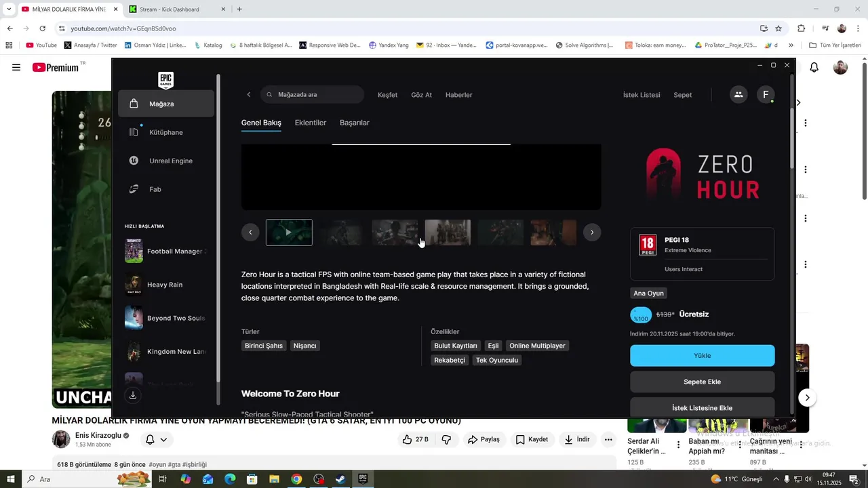Viewport: 868px width, 488px height.
Task: Open Mağaza in Epic Games sidebar
Action: 166,104
